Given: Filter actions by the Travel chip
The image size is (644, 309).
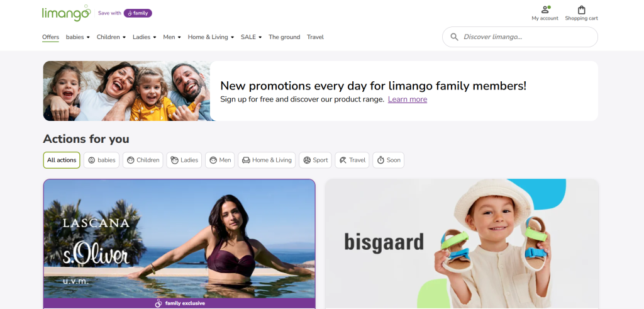Looking at the screenshot, I should 352,160.
